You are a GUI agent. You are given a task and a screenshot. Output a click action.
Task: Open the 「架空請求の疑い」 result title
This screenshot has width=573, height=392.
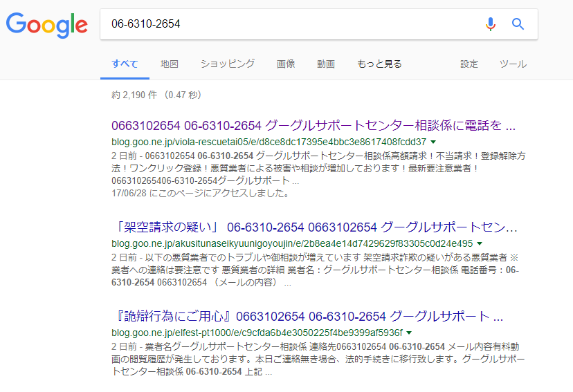315,227
